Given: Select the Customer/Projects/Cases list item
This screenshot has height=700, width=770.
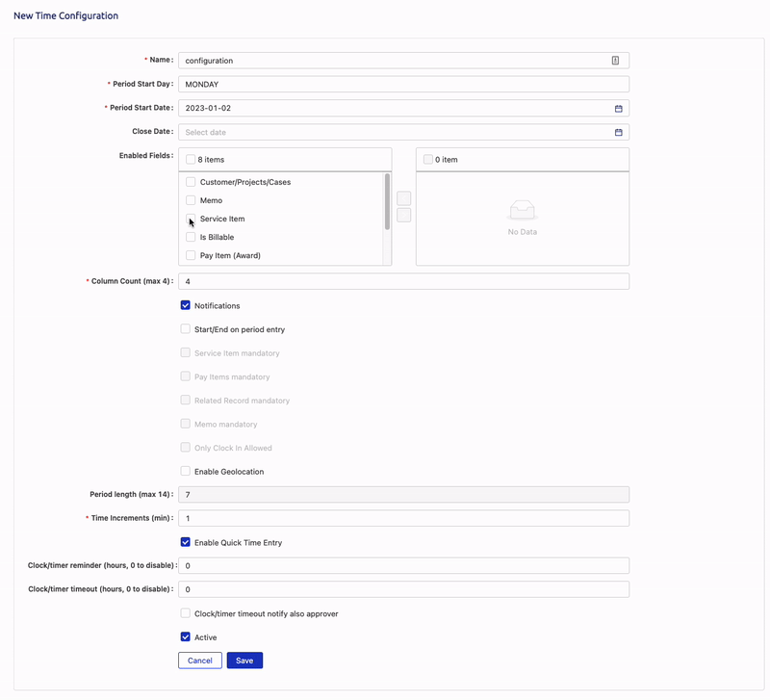Looking at the screenshot, I should click(x=244, y=182).
